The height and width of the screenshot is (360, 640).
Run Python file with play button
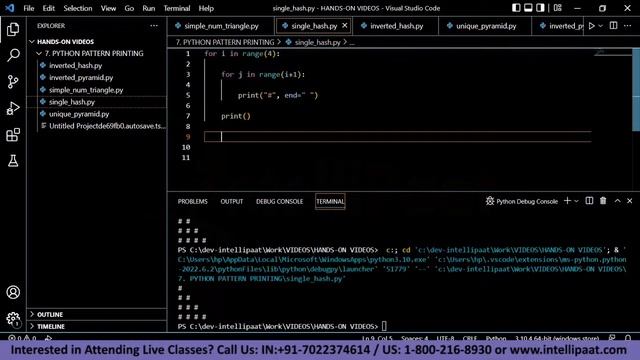pos(591,26)
